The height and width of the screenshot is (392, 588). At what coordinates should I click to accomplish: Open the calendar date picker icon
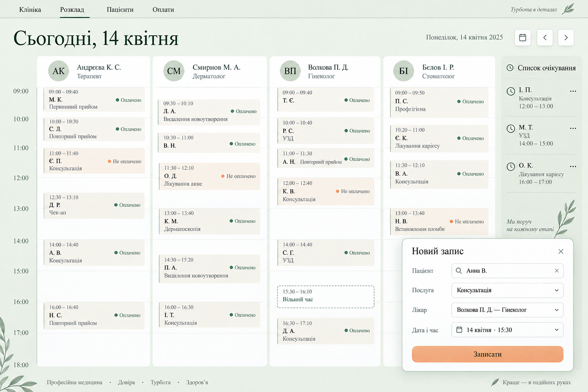point(523,38)
